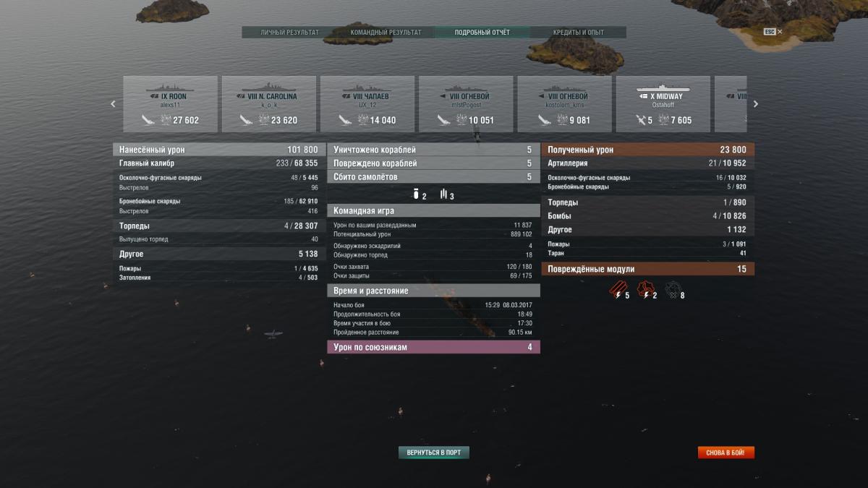Select the Подробный отчёт tab
The width and height of the screenshot is (868, 488).
click(x=482, y=33)
